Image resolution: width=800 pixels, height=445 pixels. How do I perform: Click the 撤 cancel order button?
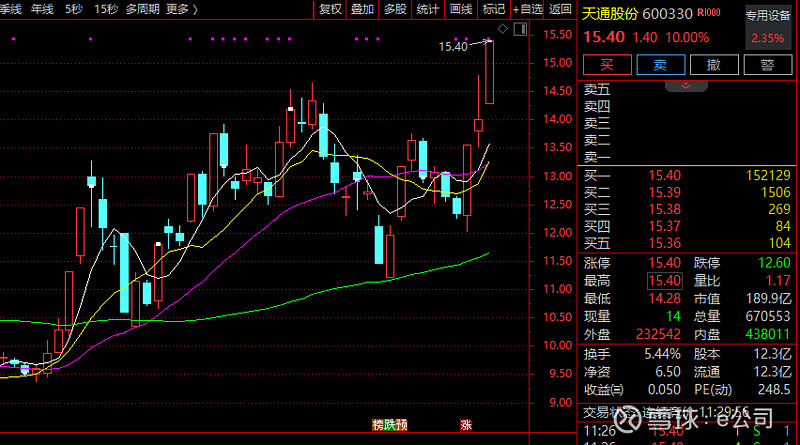tap(714, 64)
